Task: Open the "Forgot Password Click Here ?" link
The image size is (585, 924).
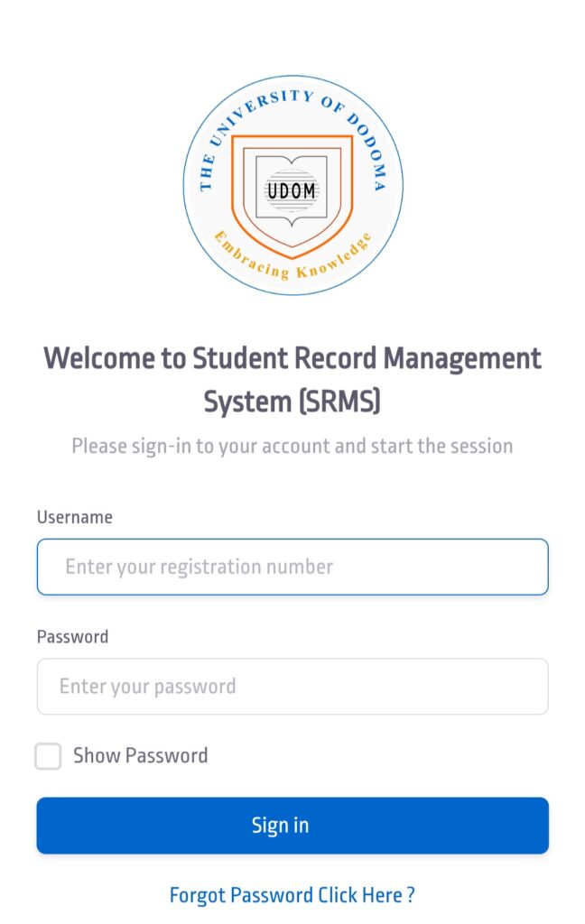Action: (292, 895)
